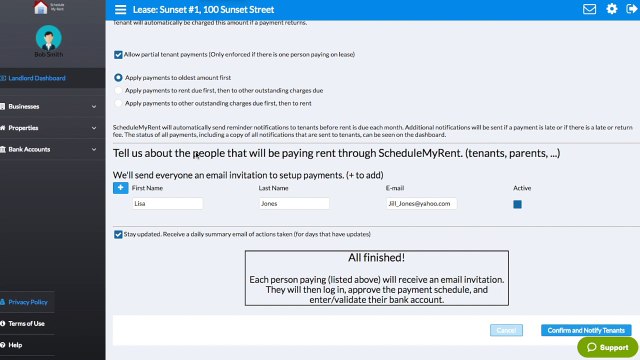640x360 pixels.
Task: Toggle the Active checkbox for Lisa Jones
Action: pyautogui.click(x=517, y=204)
